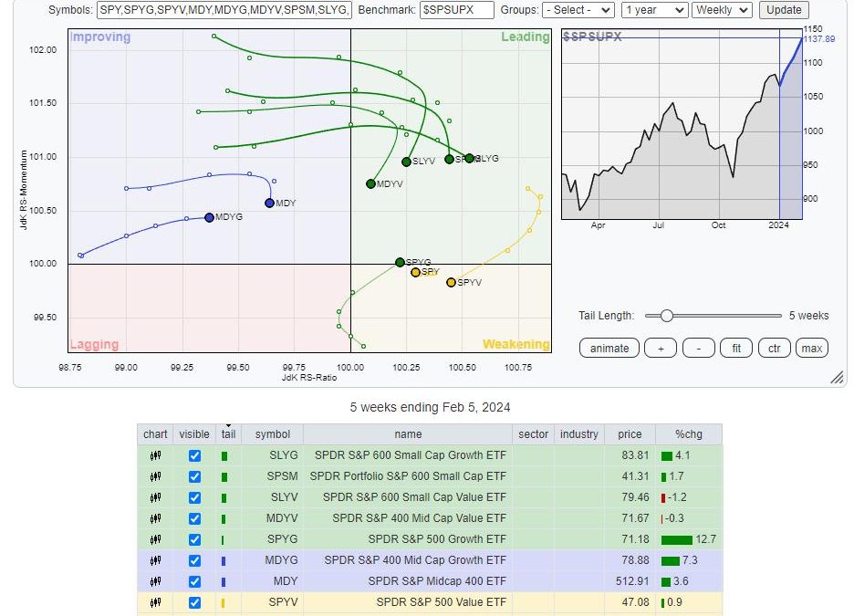Sort table by the visible column header
The image size is (854, 616).
[194, 434]
